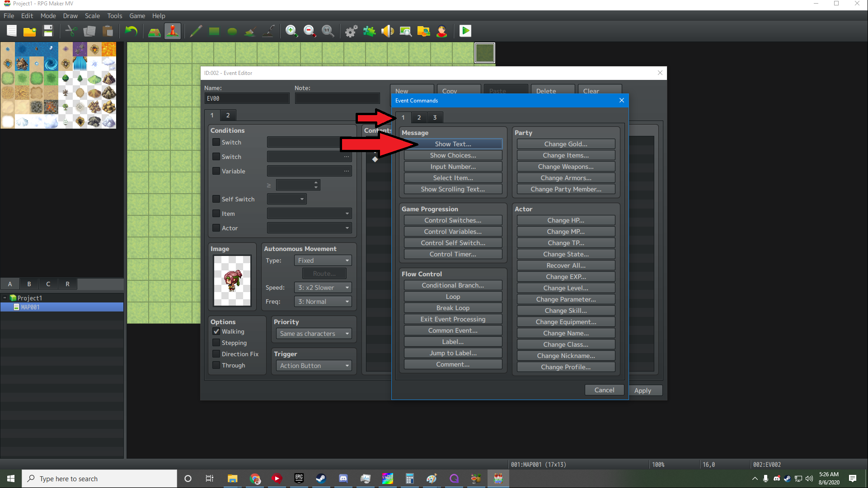868x488 pixels.
Task: Check the Self Switch condition
Action: tap(216, 199)
